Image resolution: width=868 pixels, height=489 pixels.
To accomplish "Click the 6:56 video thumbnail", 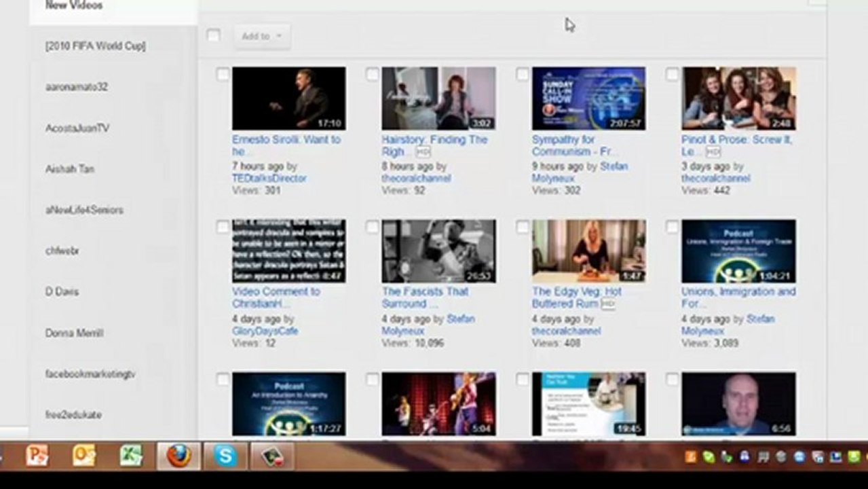I will pyautogui.click(x=738, y=403).
